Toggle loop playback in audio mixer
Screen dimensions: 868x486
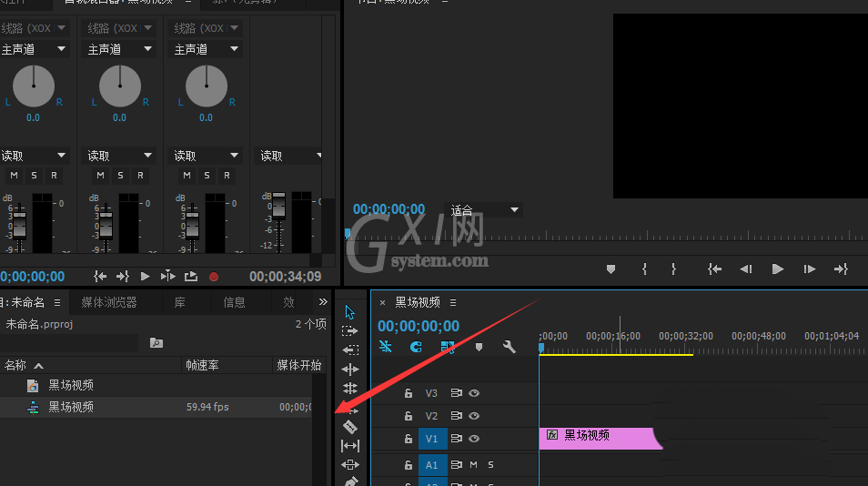pyautogui.click(x=191, y=276)
